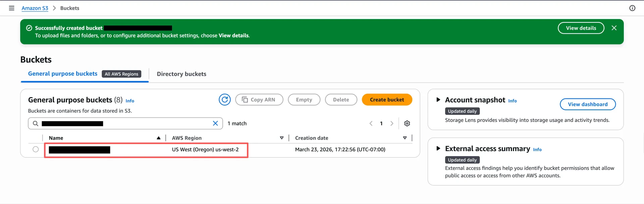Click the AWS Region column header
Screen dimensions: 644x204
(187, 138)
